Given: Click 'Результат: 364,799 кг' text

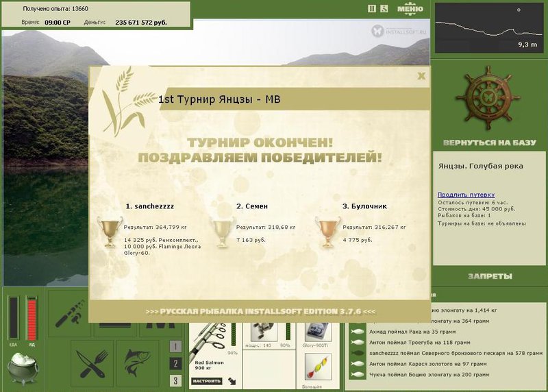Looking at the screenshot, I should point(155,228).
